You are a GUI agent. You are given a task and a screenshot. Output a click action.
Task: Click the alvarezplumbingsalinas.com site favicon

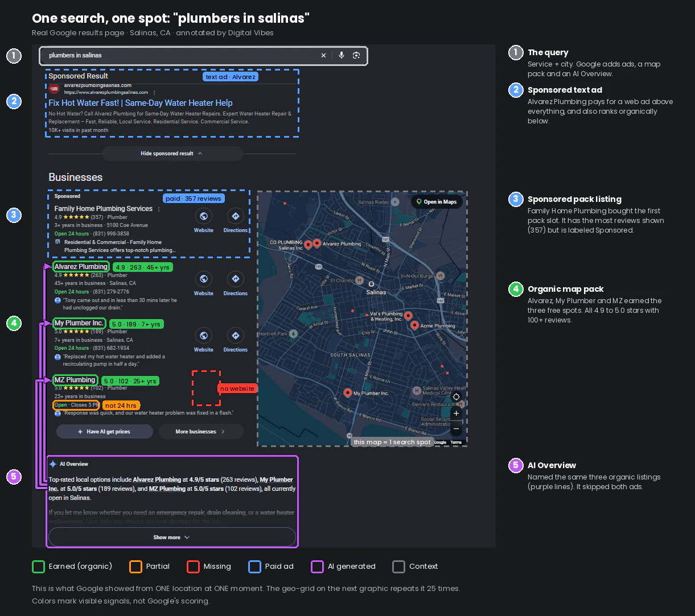click(x=54, y=89)
